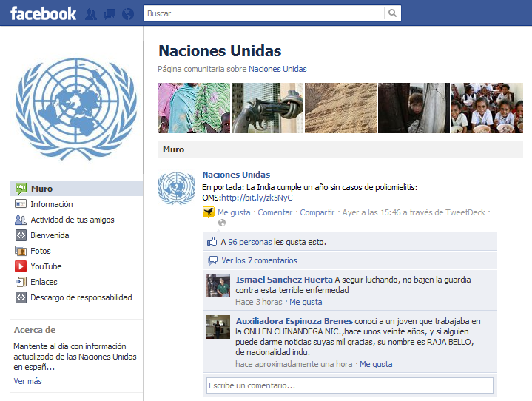Open Ismael Sanchez Huerta's name link
The width and height of the screenshot is (532, 401).
(284, 280)
